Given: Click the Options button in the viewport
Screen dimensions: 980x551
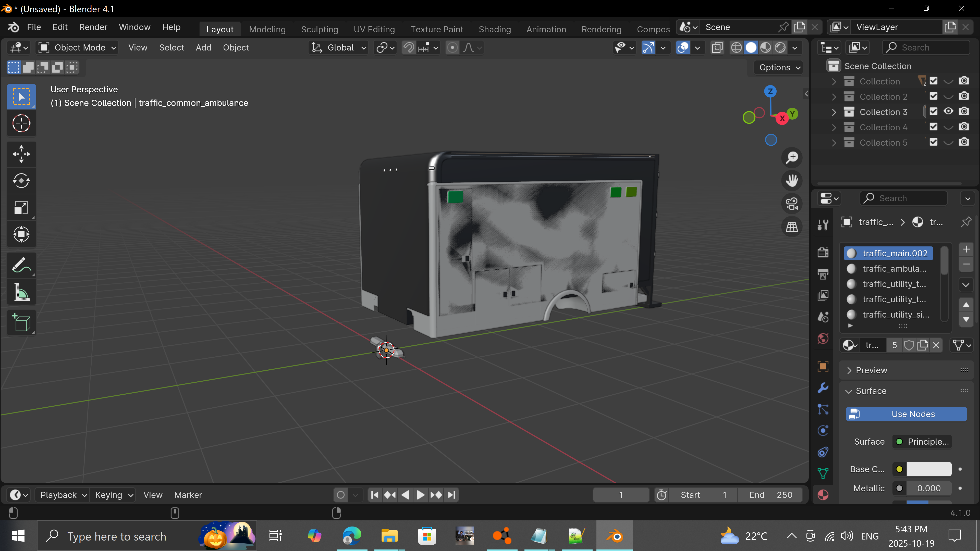Looking at the screenshot, I should tap(778, 67).
